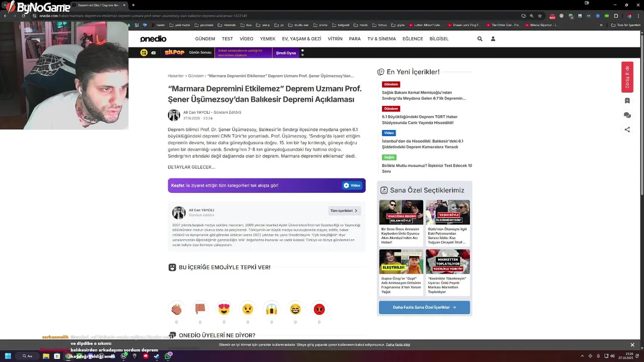Go to Haberler breadcrumb link
Viewport: 644px width, 362px height.
coord(176,76)
